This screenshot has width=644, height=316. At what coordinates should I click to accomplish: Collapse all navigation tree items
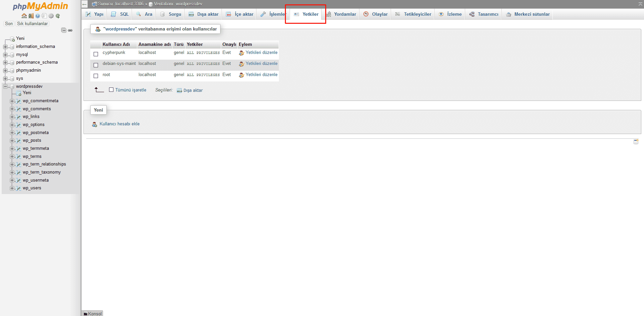click(64, 30)
